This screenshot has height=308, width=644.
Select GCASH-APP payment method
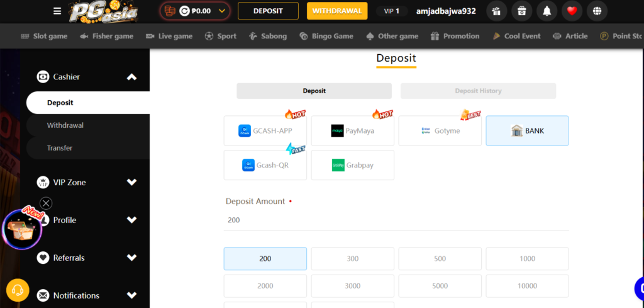click(x=265, y=131)
